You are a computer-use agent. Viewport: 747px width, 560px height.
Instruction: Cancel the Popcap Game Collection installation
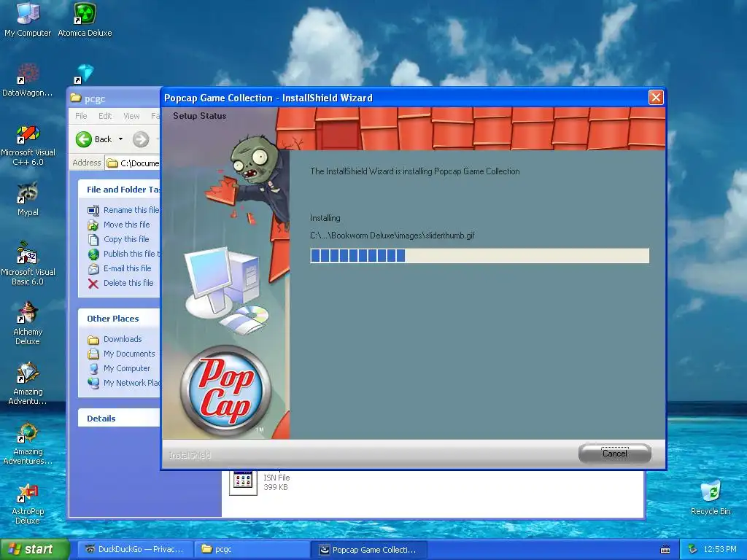coord(614,454)
